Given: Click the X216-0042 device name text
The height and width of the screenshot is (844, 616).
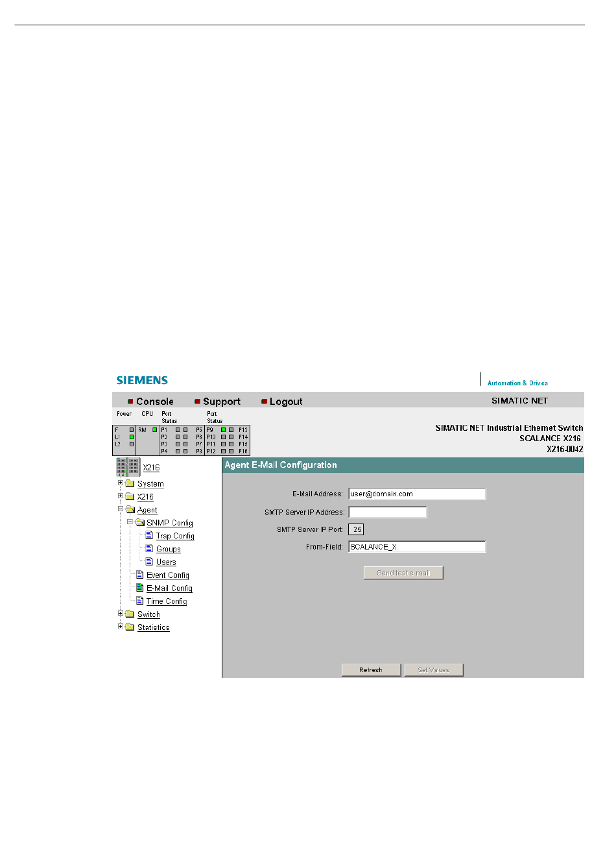Looking at the screenshot, I should pyautogui.click(x=565, y=449).
